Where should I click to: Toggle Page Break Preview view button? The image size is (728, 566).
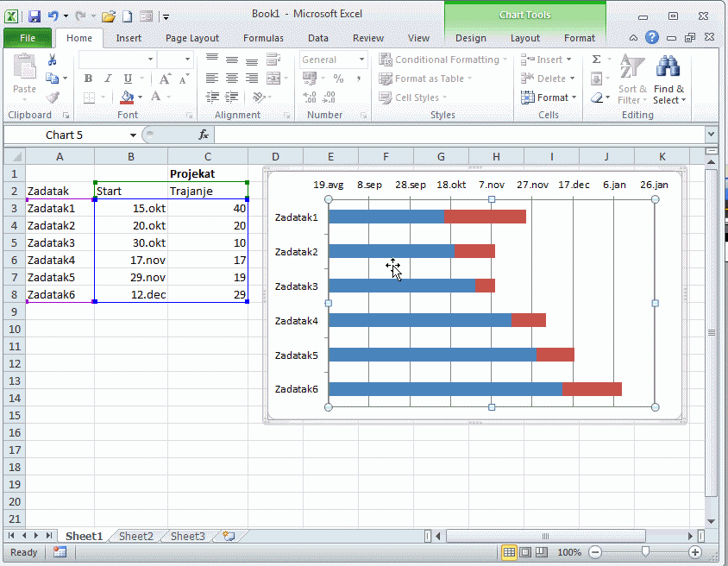[x=541, y=552]
